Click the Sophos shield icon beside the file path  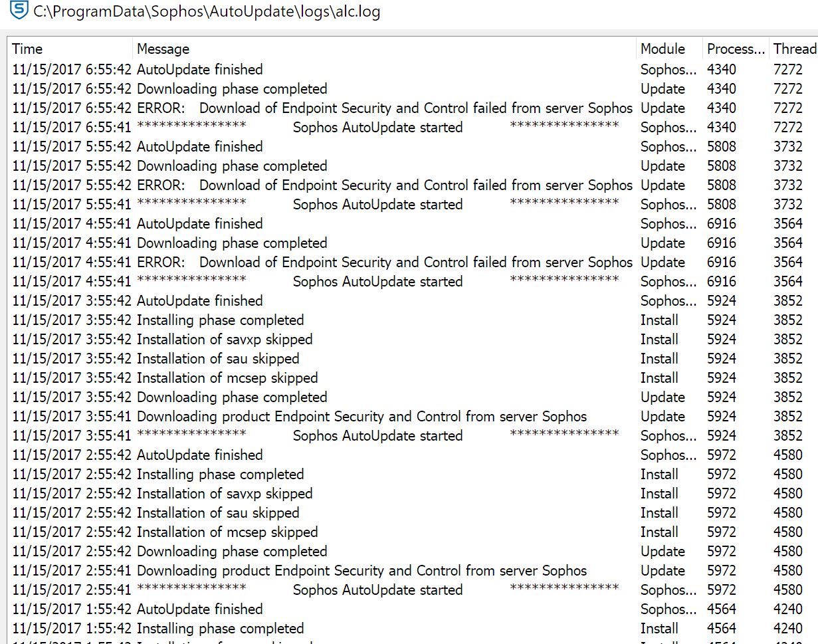[19, 10]
